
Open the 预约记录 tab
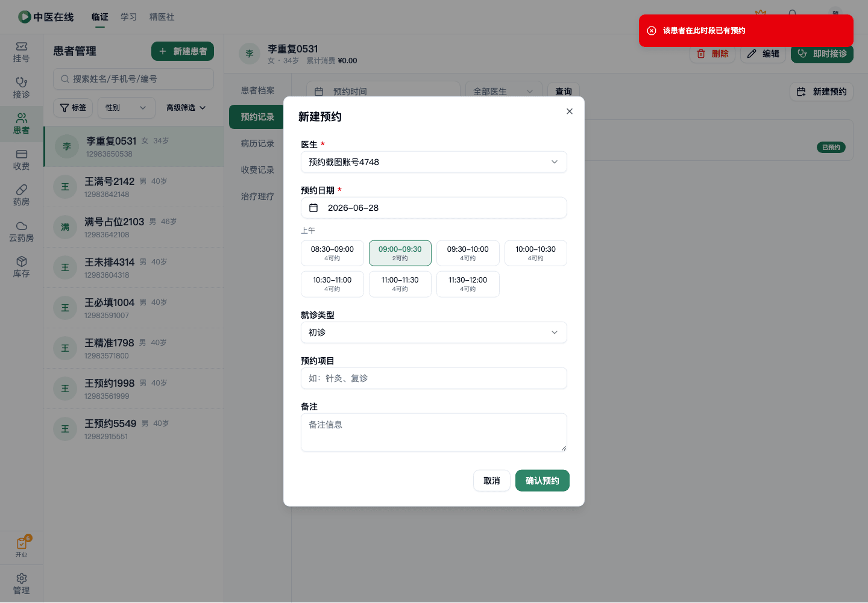pos(257,117)
